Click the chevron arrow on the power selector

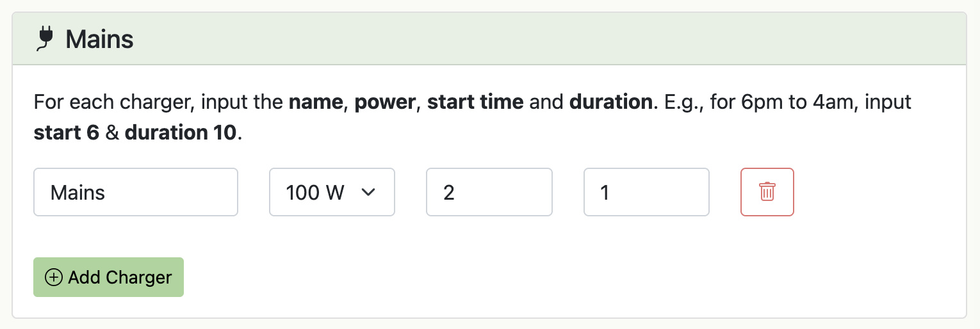click(368, 192)
